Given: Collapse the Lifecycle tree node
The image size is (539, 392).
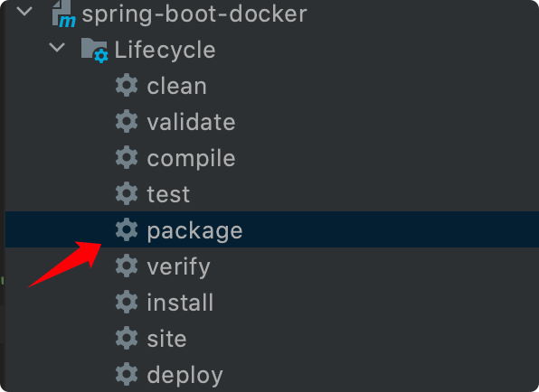Looking at the screenshot, I should pos(57,47).
